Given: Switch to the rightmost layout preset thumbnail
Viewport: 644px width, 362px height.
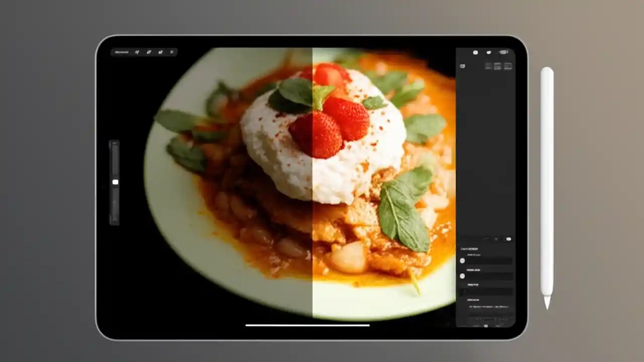Looking at the screenshot, I should (x=507, y=66).
